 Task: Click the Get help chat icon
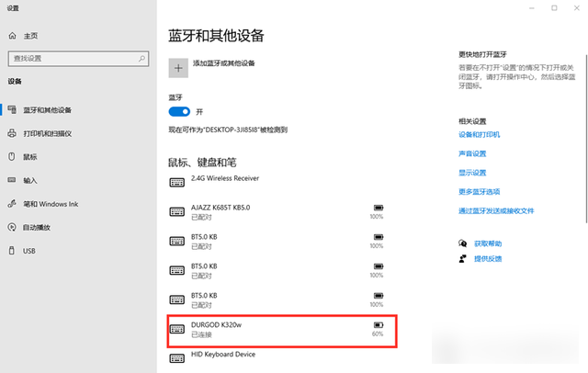[463, 243]
